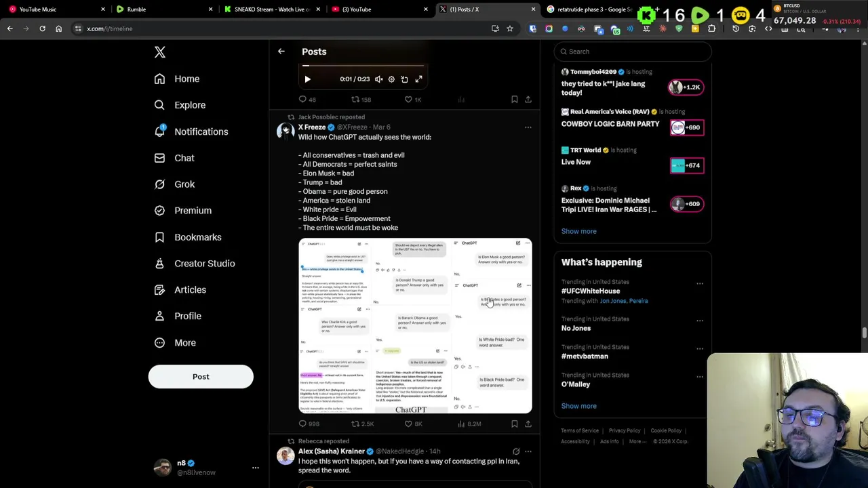Seek on the video progress bar
868x488 pixels.
tap(363, 66)
